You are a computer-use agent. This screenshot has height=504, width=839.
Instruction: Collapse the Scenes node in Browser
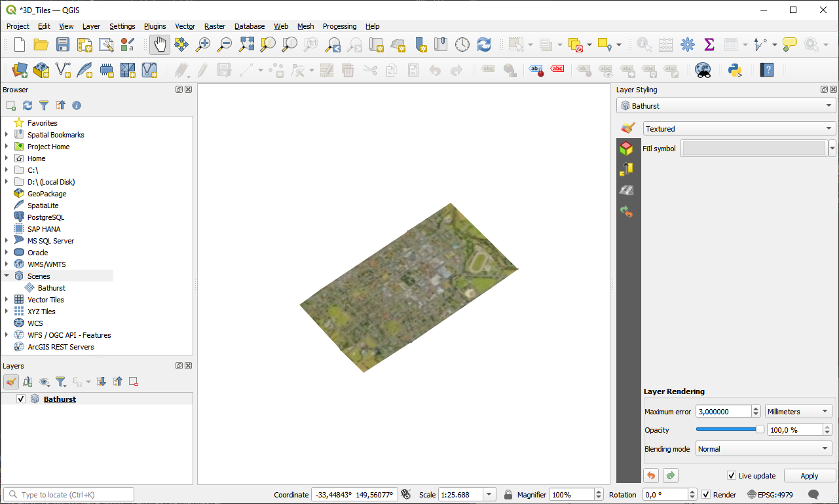(x=7, y=276)
